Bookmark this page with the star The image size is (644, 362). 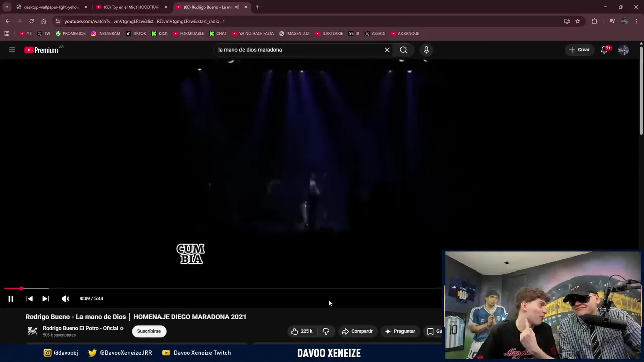578,21
